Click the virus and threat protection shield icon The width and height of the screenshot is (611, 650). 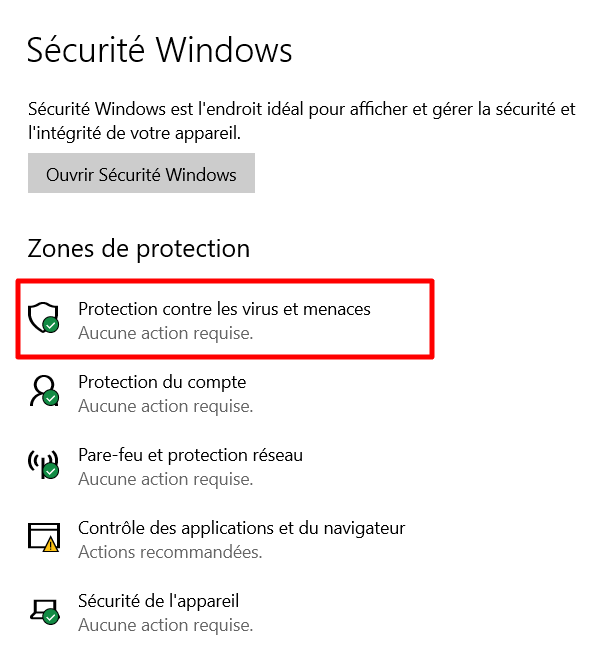click(x=42, y=318)
